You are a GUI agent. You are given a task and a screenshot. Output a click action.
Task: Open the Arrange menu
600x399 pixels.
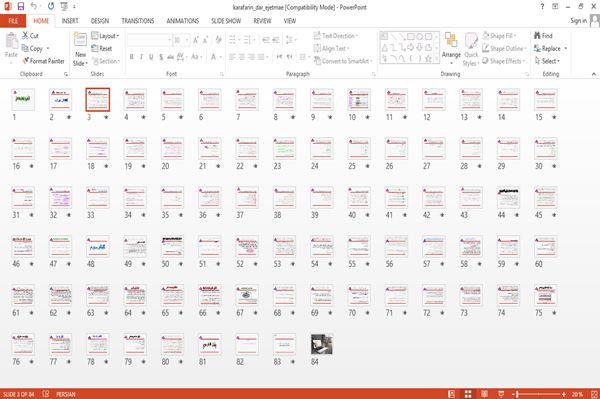[x=451, y=49]
